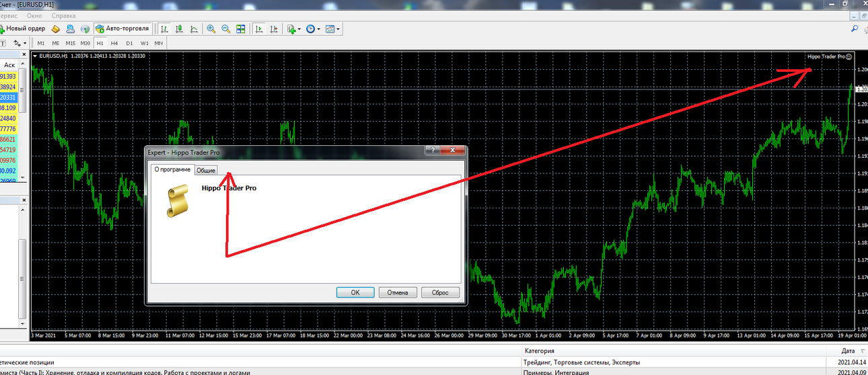The image size is (868, 375).
Task: Open the templates dropdown
Action: 332,29
